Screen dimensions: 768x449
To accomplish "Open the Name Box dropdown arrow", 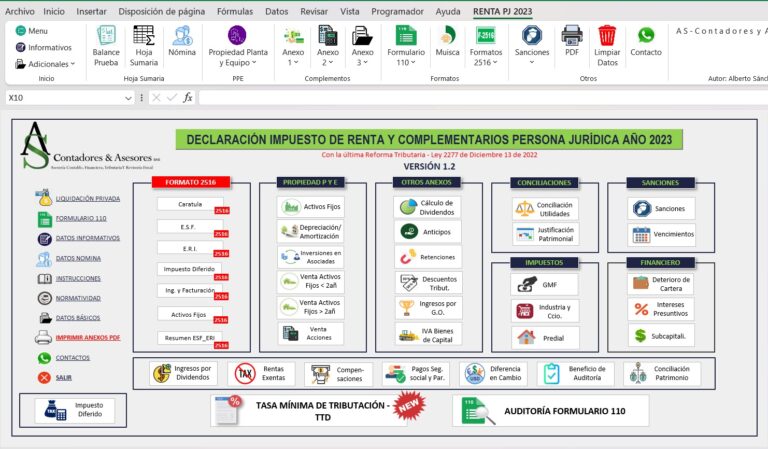I will coord(128,98).
